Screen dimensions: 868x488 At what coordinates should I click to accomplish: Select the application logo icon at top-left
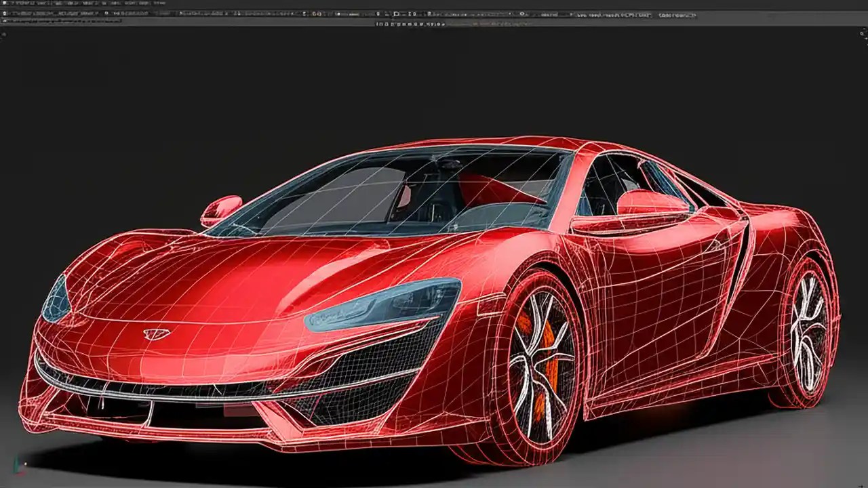coord(4,3)
